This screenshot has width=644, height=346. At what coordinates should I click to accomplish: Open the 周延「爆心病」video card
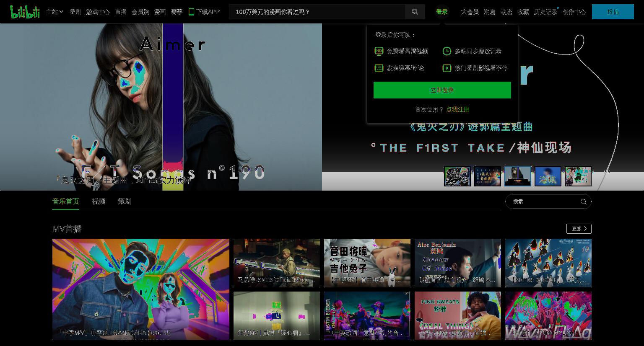pyautogui.click(x=277, y=316)
